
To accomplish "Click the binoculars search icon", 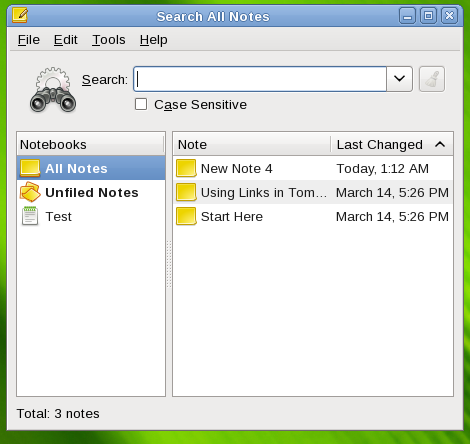I will tap(53, 90).
